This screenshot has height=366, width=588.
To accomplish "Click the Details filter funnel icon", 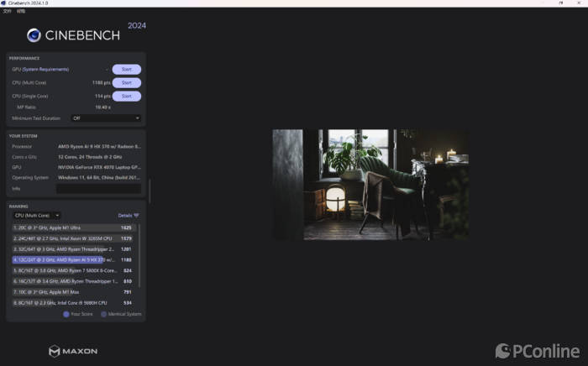I will (136, 216).
